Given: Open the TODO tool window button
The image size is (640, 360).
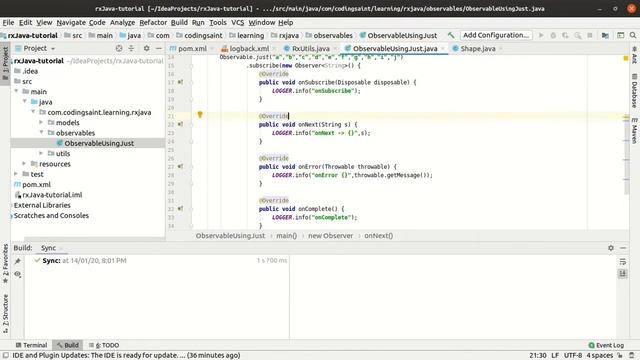Looking at the screenshot, I should tap(104, 345).
